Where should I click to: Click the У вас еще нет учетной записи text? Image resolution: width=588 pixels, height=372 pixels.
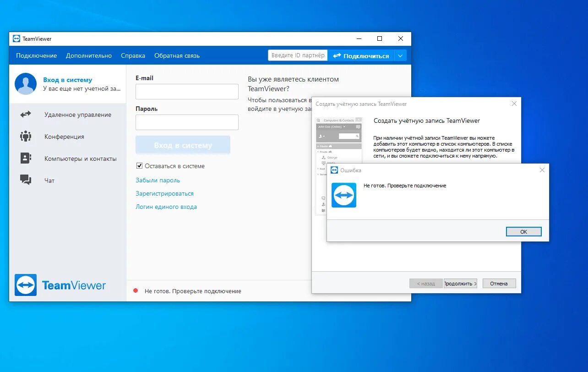82,88
